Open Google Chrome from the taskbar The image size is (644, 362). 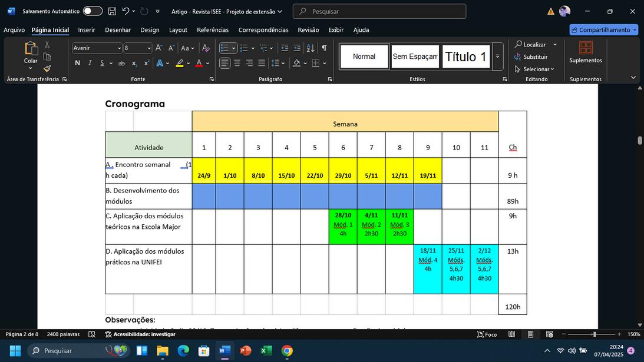point(287,350)
